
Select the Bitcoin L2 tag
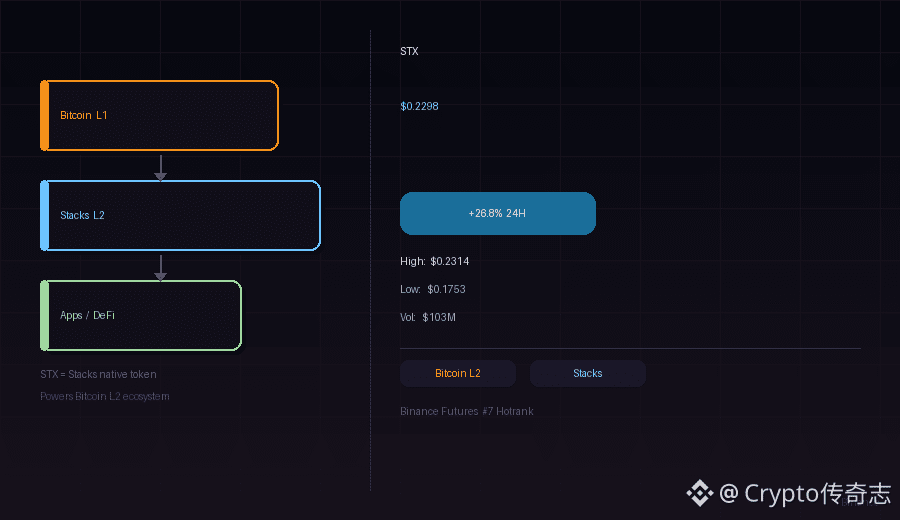tap(457, 374)
